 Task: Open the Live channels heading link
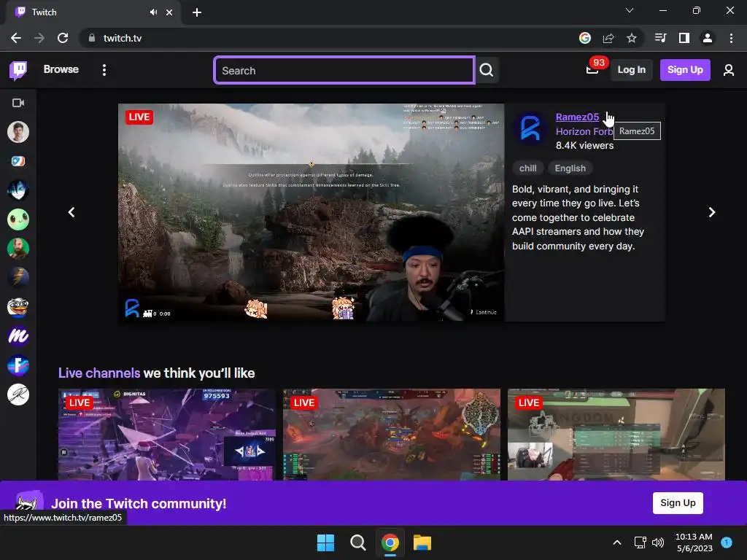99,373
